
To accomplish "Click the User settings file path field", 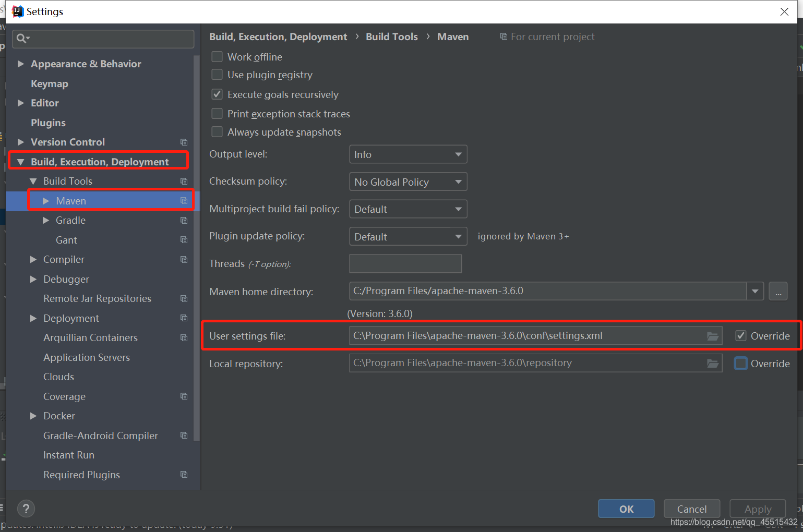I will coord(536,336).
